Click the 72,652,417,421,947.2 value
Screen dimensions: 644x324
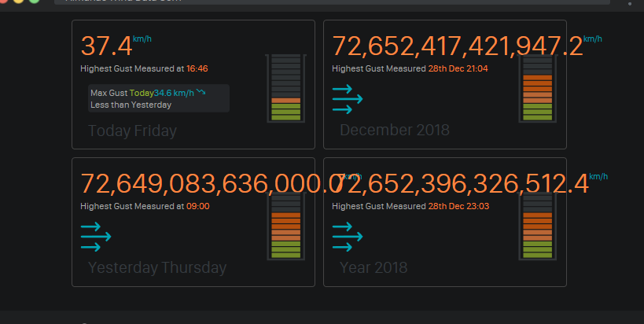(x=457, y=46)
